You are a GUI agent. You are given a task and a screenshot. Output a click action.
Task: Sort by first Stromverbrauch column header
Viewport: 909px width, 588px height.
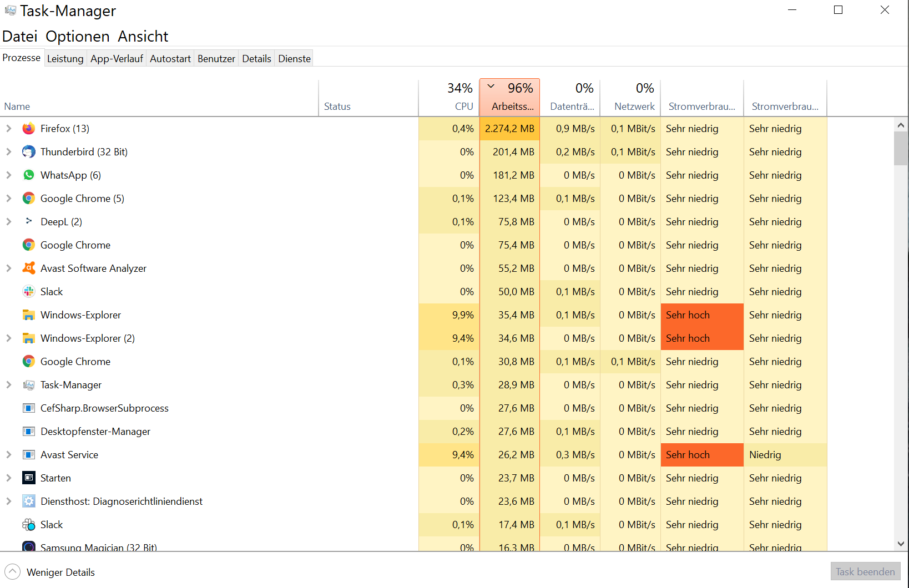click(702, 98)
